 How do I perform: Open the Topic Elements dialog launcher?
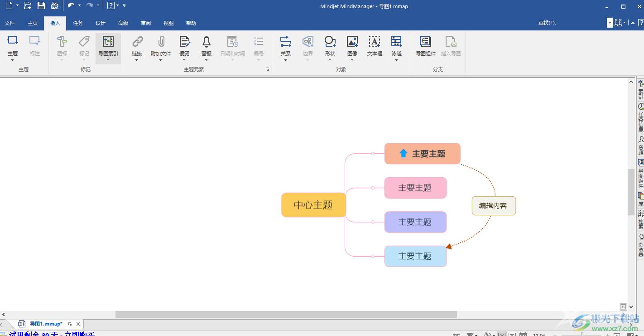[x=267, y=69]
